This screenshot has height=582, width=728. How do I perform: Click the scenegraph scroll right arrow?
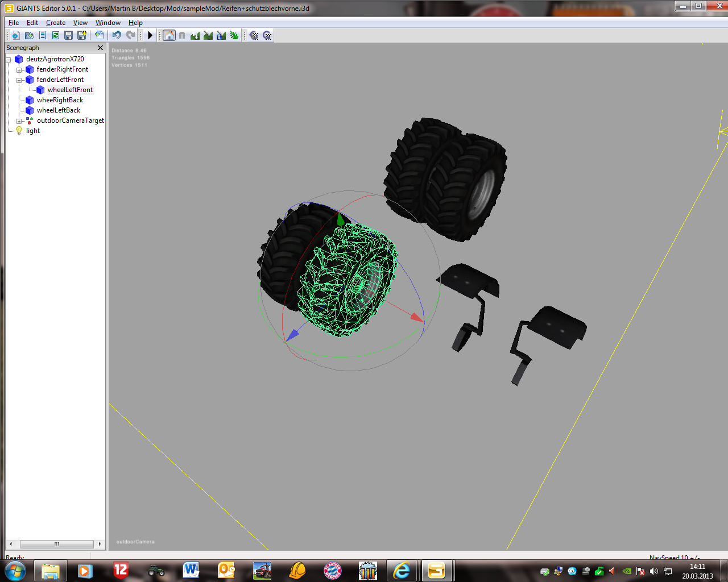coord(100,544)
